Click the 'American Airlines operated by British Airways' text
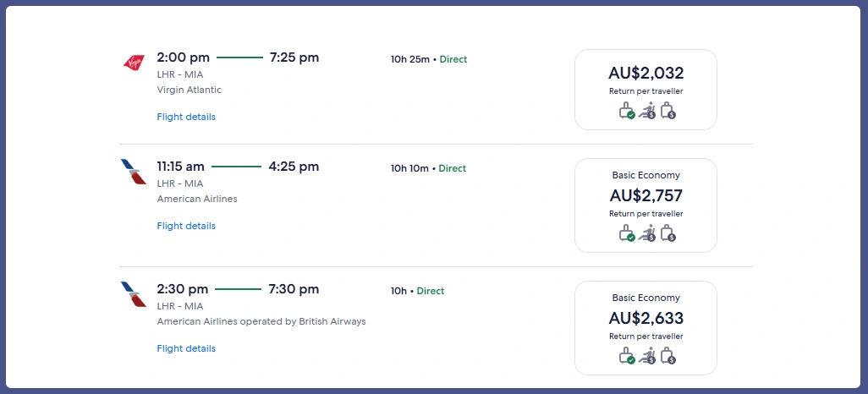This screenshot has width=868, height=394. tap(261, 321)
